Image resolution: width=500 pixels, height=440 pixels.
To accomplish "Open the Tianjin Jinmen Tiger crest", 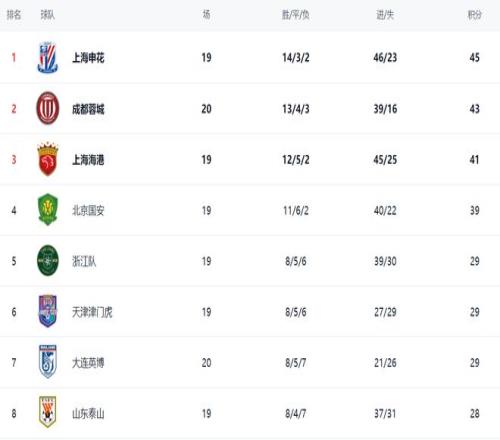I will pos(48,311).
